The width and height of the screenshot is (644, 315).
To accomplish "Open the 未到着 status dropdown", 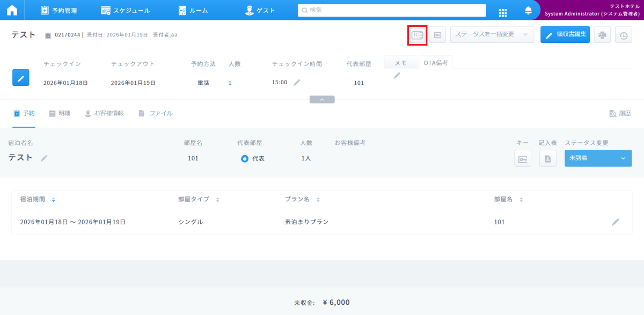I will [x=597, y=158].
